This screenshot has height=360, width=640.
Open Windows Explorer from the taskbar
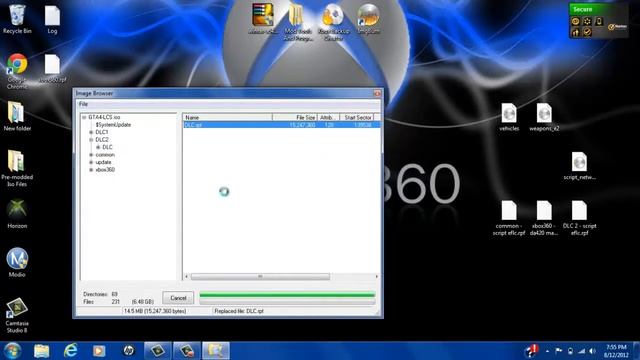(41, 351)
